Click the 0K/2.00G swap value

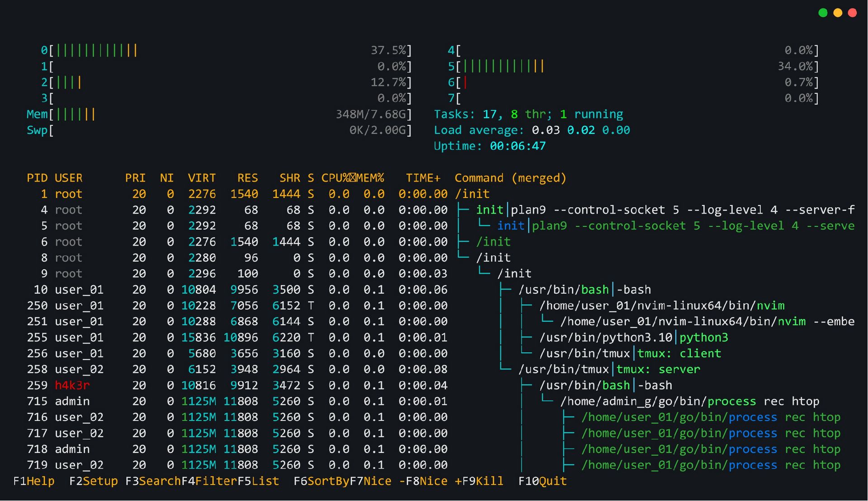[377, 130]
